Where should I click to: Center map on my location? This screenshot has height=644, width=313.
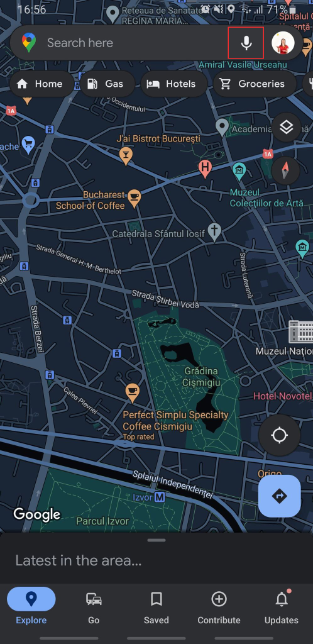[x=279, y=435]
